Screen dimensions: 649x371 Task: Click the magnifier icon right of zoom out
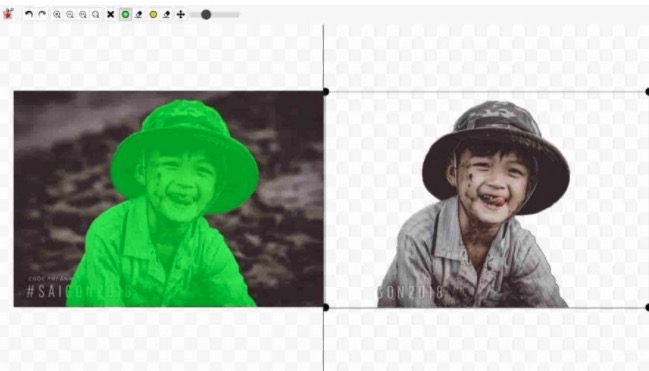point(83,14)
